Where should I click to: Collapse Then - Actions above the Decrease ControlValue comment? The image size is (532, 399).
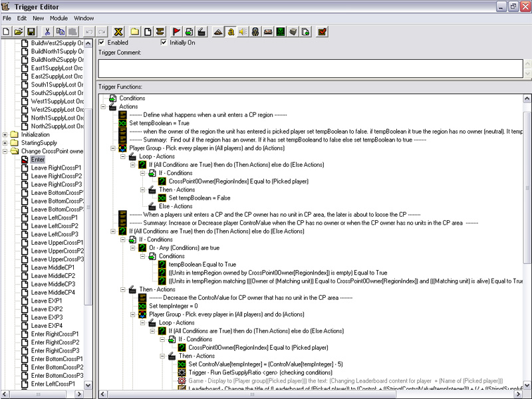tap(123, 289)
